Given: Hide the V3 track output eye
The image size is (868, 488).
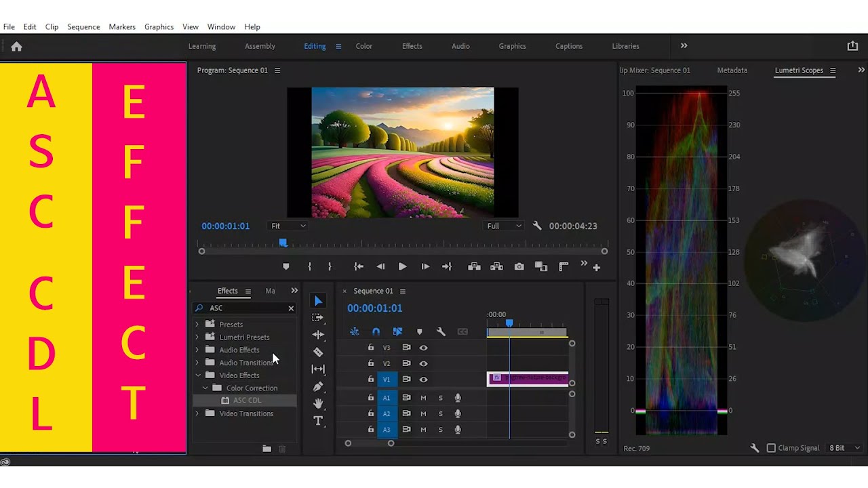Looking at the screenshot, I should click(x=423, y=347).
